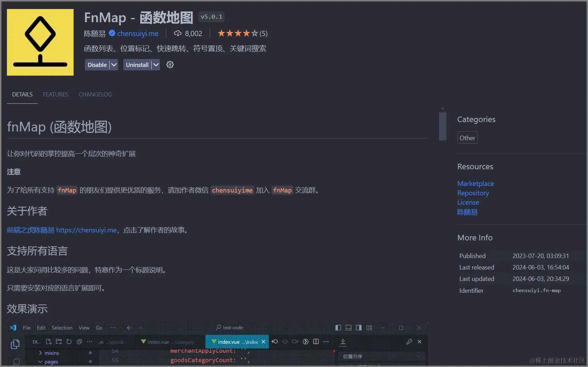Open the Marketplace resource link
The image size is (588, 367).
[476, 183]
